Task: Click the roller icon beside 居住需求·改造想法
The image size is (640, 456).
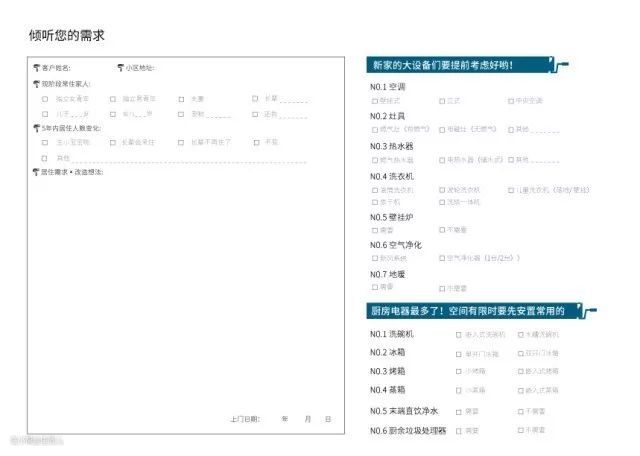Action: click(36, 172)
